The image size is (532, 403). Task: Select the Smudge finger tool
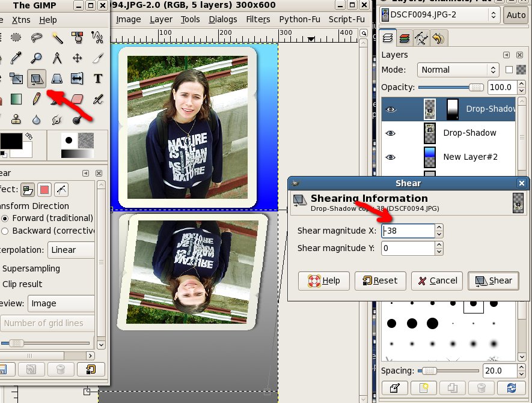[57, 120]
